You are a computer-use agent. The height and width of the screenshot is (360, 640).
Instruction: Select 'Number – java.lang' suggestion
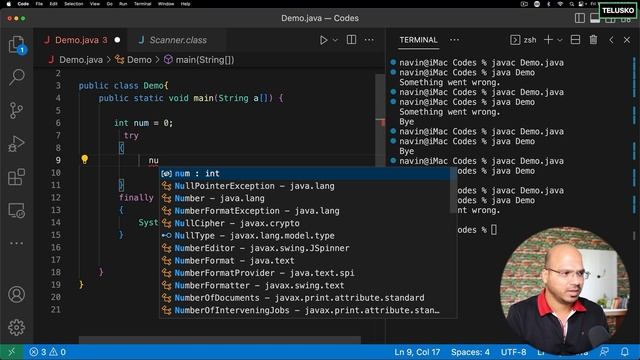tap(308, 198)
